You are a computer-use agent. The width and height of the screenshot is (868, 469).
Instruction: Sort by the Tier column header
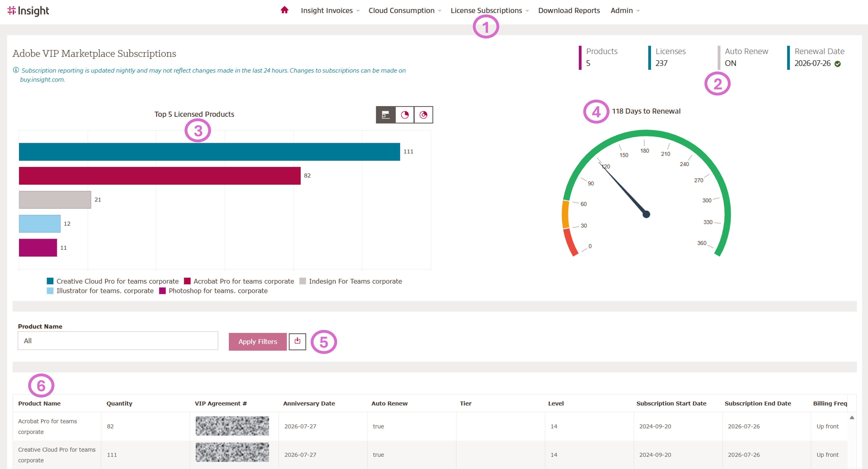click(466, 403)
